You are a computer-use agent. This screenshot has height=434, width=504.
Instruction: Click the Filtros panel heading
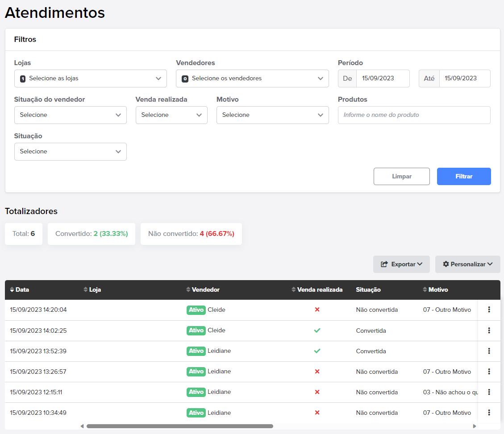coord(25,40)
